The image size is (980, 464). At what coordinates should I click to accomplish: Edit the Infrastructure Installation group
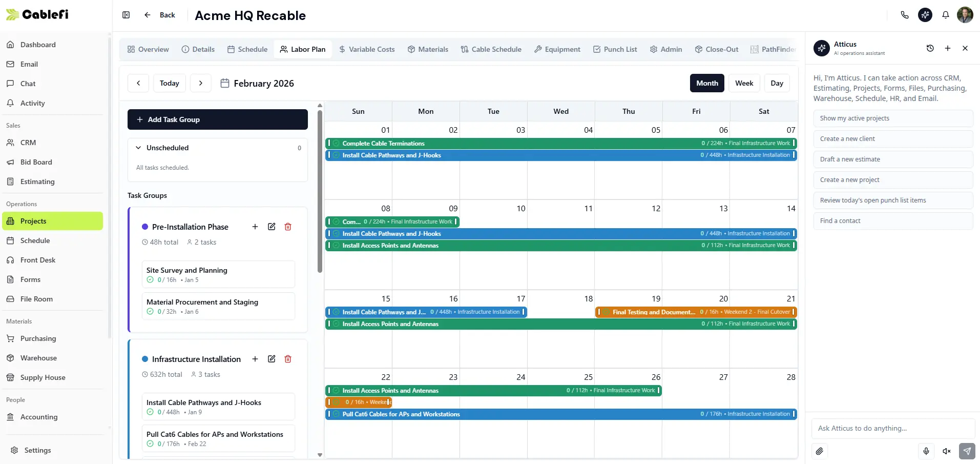tap(272, 359)
